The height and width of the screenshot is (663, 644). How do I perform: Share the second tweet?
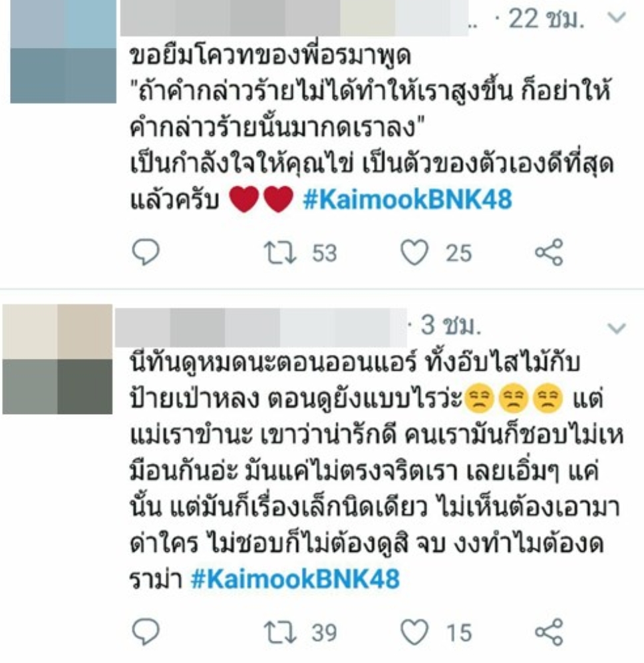click(549, 632)
